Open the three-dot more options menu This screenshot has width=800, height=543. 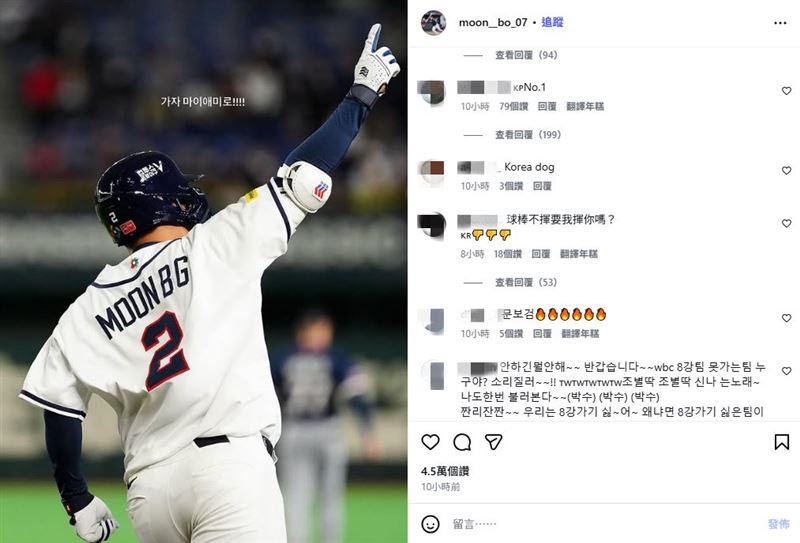780,23
